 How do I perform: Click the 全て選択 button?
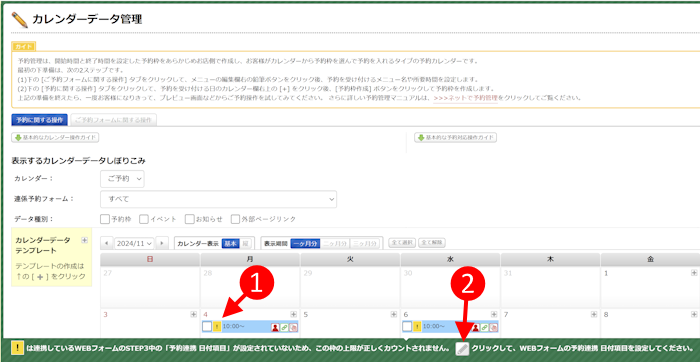[x=402, y=243]
